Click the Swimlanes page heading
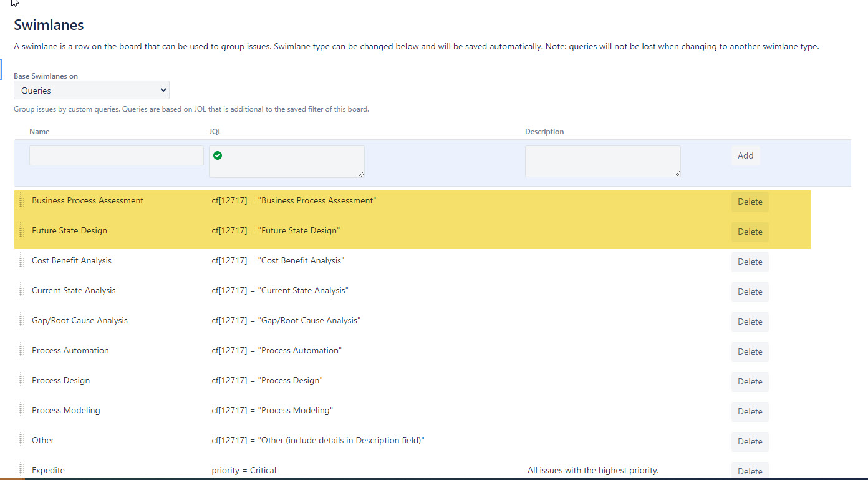The height and width of the screenshot is (480, 868). (x=49, y=25)
